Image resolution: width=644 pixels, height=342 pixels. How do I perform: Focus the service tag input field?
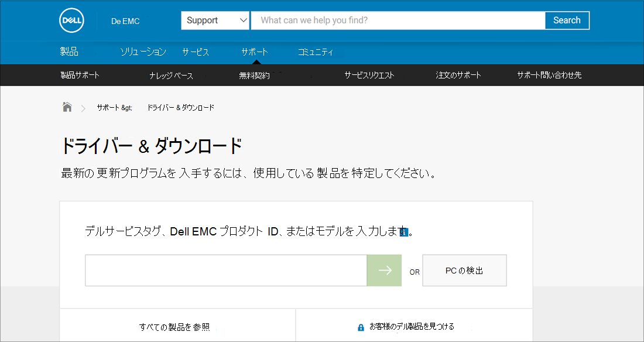point(226,270)
